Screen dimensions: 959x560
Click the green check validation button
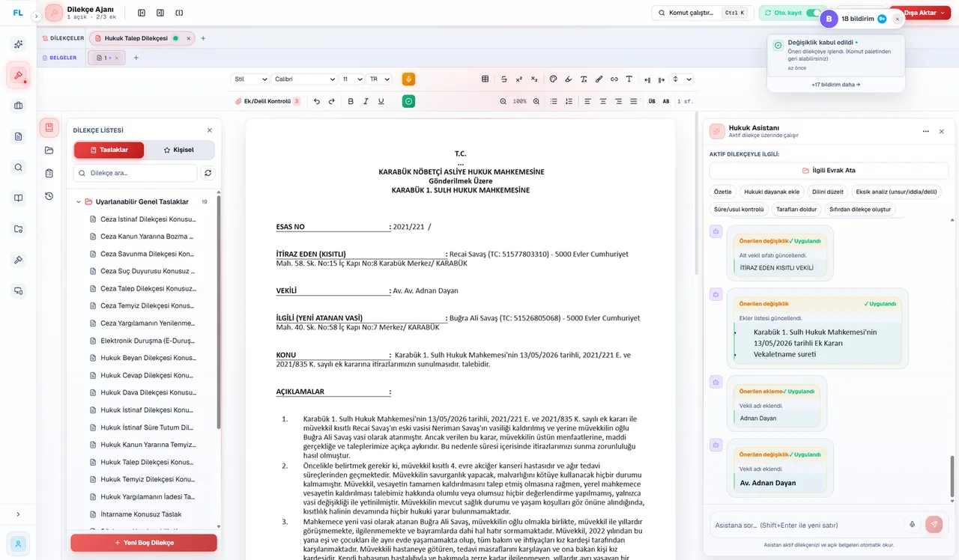pyautogui.click(x=408, y=101)
